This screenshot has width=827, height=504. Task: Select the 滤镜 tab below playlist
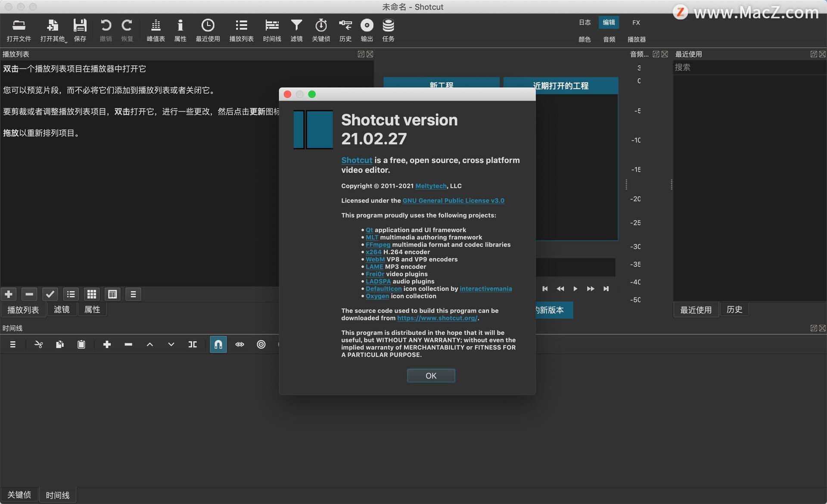[x=62, y=310]
